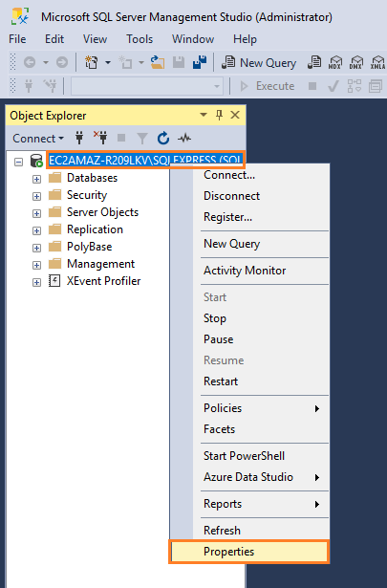387x588 pixels.
Task: Expand the Databases folder
Action: tap(36, 179)
